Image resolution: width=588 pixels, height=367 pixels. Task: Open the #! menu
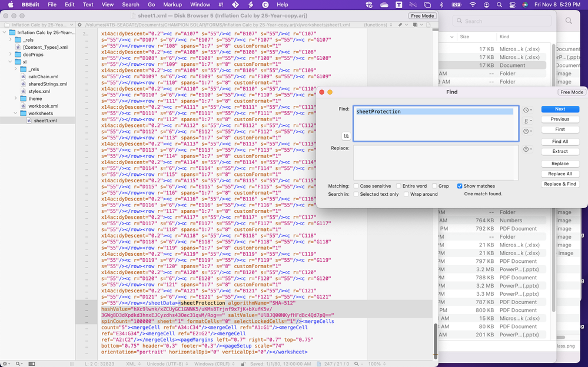coord(221,5)
